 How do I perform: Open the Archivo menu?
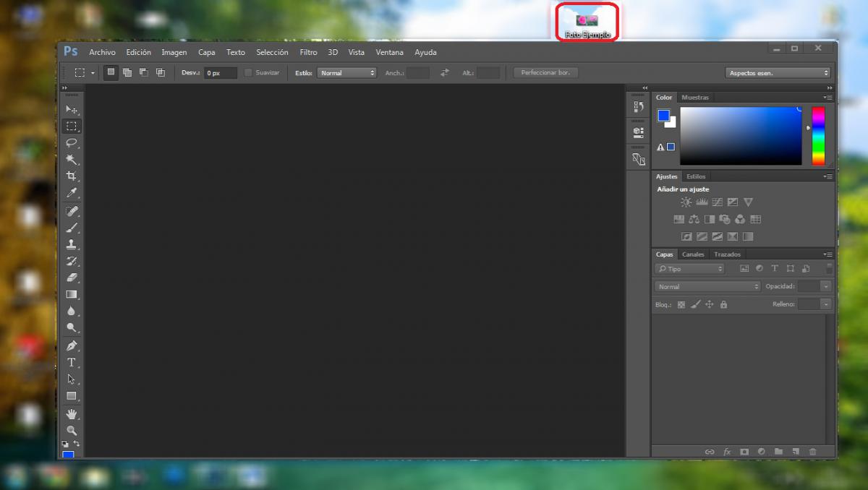102,52
